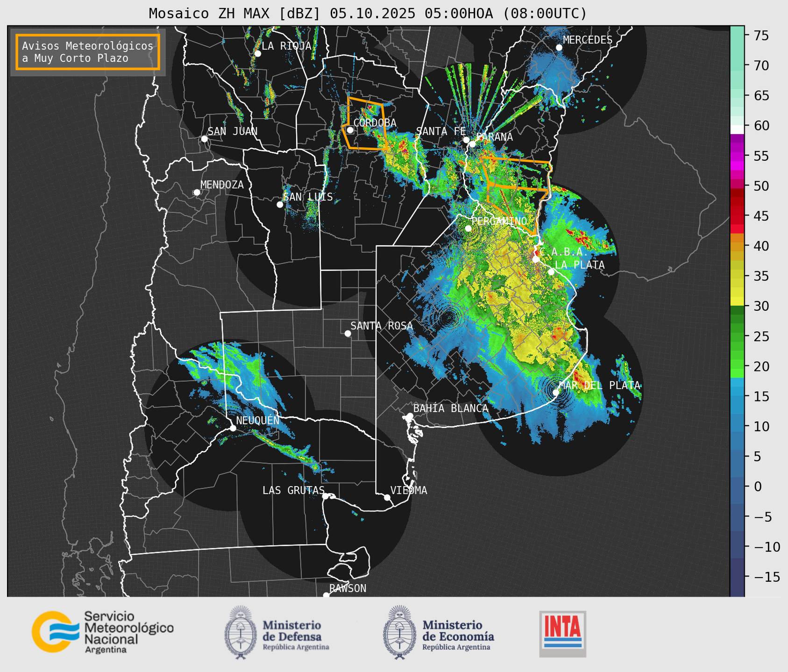
Task: Click the PERGAMINO city marker dot
Action: (468, 229)
